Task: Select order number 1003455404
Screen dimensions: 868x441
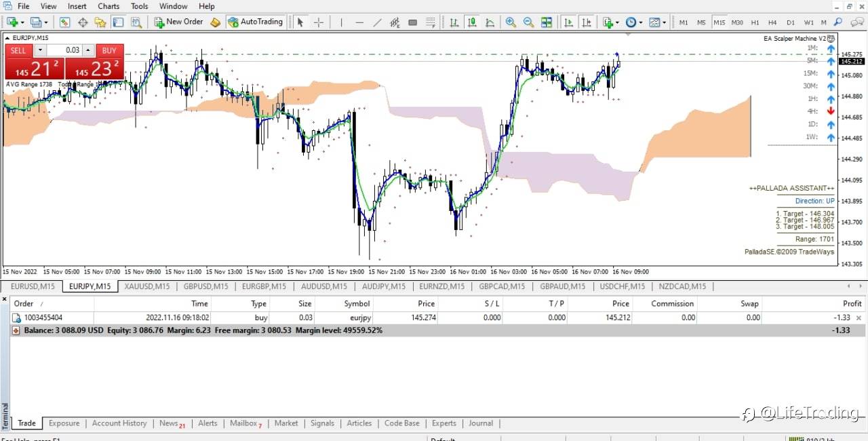Action: [x=43, y=318]
